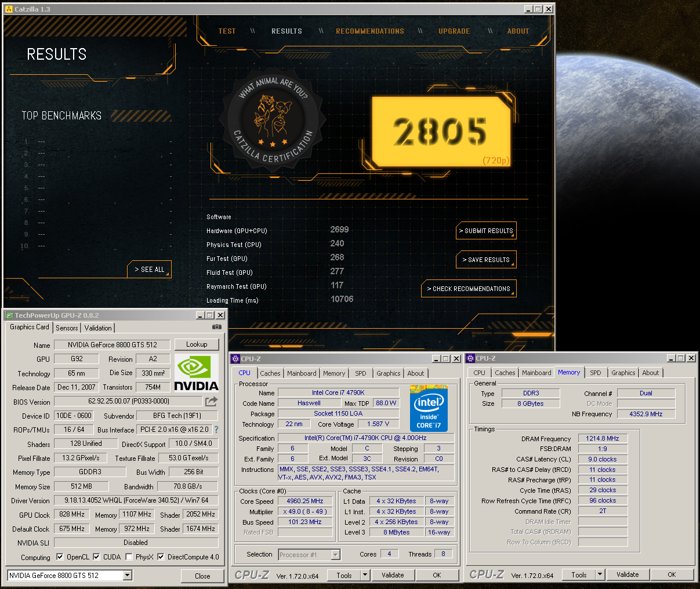Open CPU tab in right CPU-Z window
This screenshot has height=589, width=700.
click(x=480, y=373)
